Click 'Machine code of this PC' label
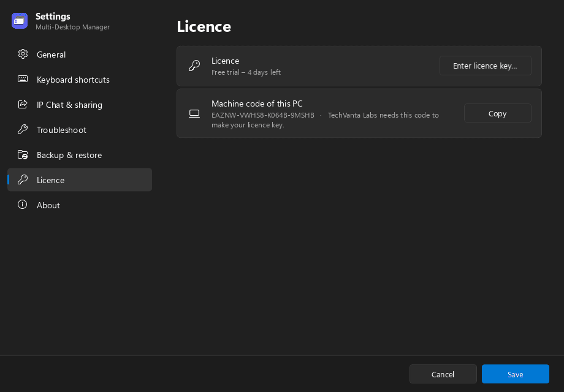The height and width of the screenshot is (392, 564). click(257, 104)
